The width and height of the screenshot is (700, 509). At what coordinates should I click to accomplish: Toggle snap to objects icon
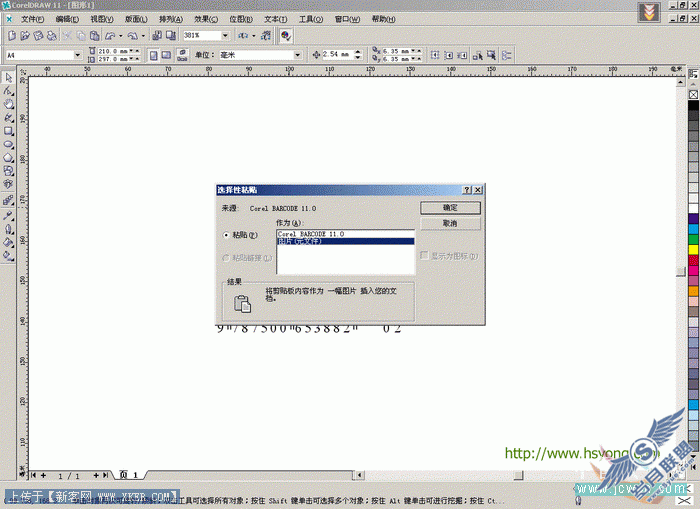(462, 55)
